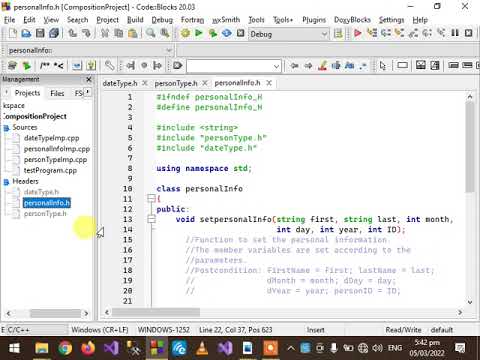Insert DoxyBlocks block comment icon
This screenshot has width=480, height=360.
tap(45, 66)
